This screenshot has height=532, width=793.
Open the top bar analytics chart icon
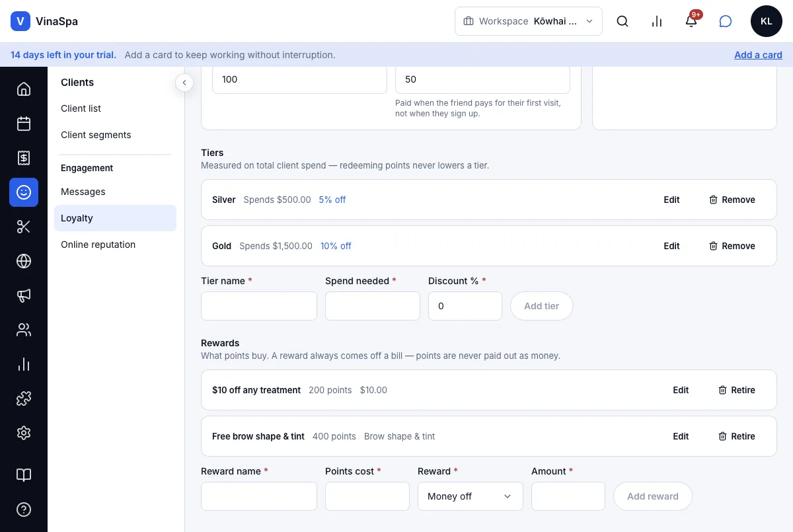click(x=657, y=21)
